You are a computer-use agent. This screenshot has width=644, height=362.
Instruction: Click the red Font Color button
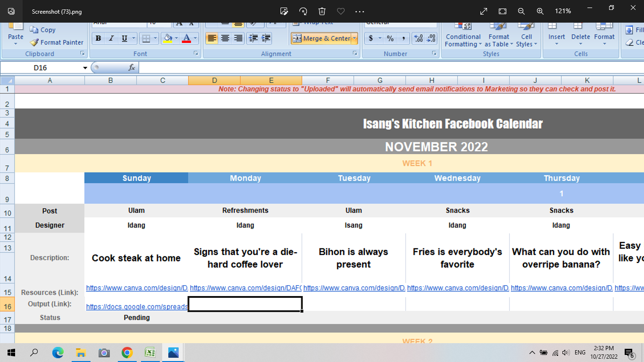[x=186, y=39]
